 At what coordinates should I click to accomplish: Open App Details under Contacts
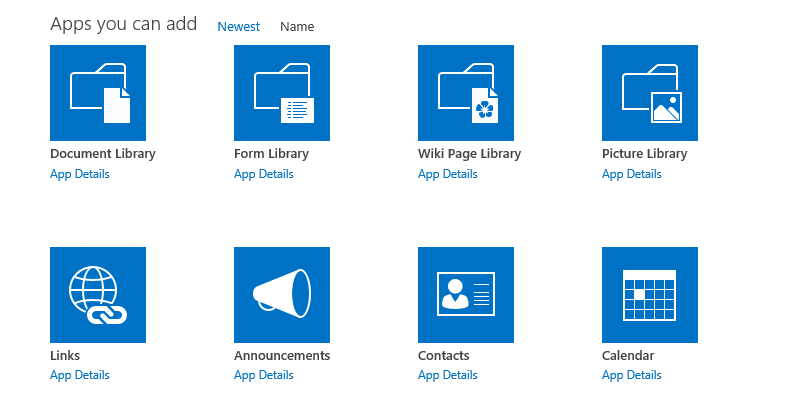point(448,375)
